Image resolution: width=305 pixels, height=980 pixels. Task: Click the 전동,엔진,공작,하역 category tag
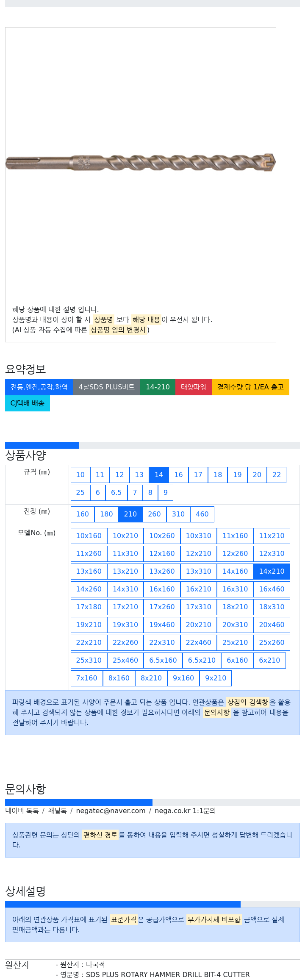(39, 387)
